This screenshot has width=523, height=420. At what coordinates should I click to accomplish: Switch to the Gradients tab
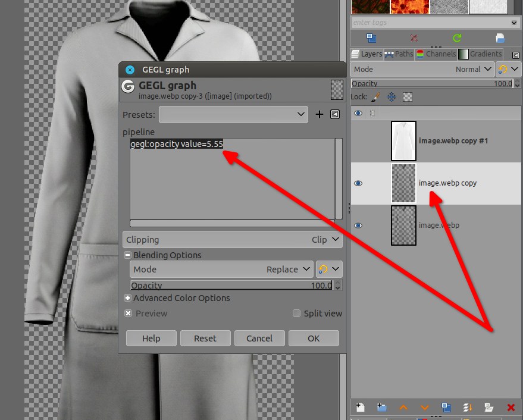[480, 54]
